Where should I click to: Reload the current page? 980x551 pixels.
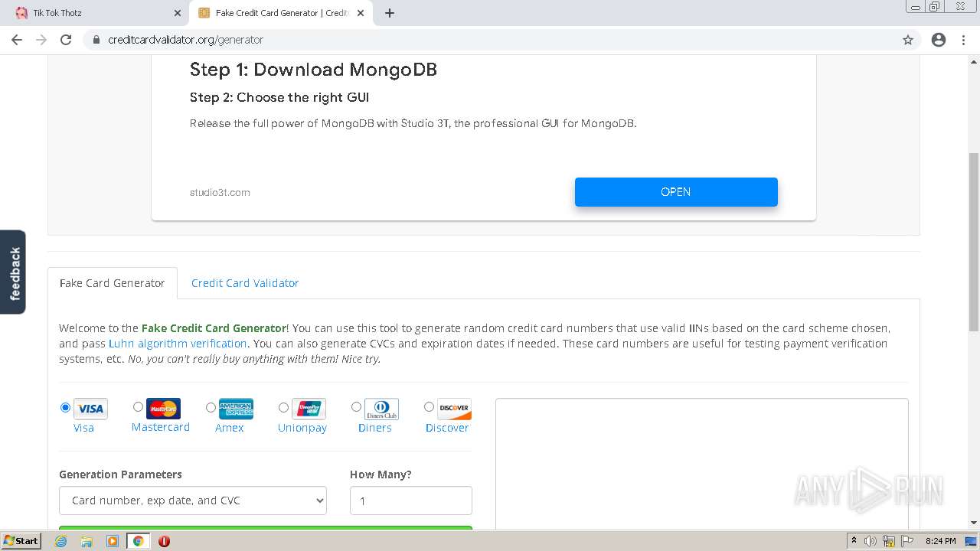[66, 40]
